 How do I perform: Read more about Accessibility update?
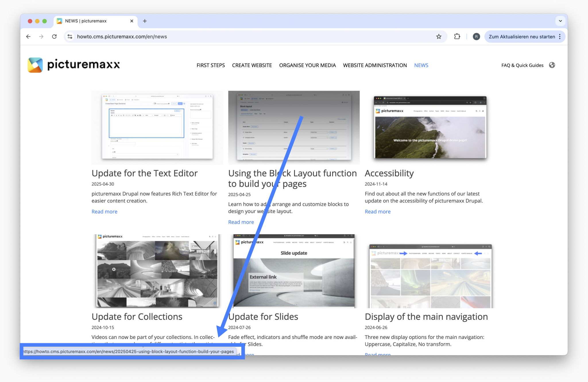pyautogui.click(x=377, y=212)
